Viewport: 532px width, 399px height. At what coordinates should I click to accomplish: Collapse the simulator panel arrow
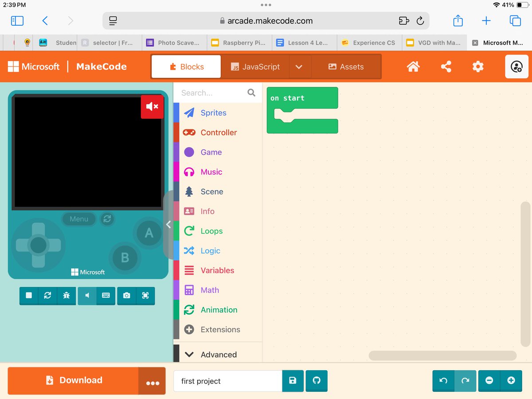168,225
